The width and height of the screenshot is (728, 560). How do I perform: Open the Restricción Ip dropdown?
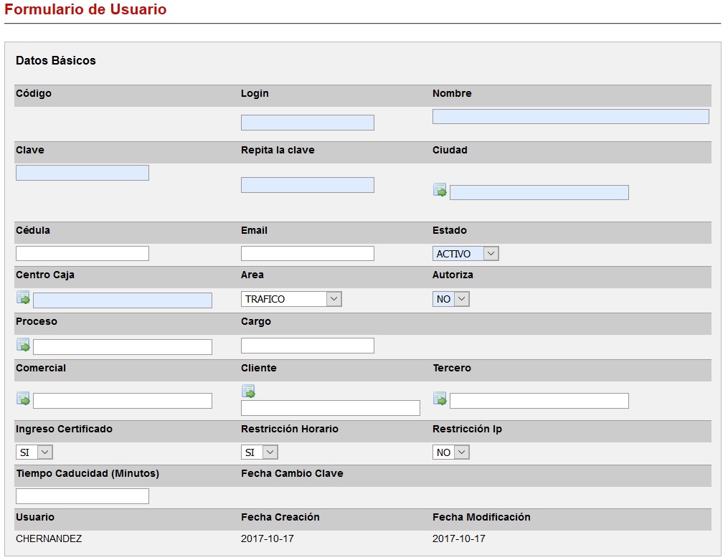click(x=450, y=452)
